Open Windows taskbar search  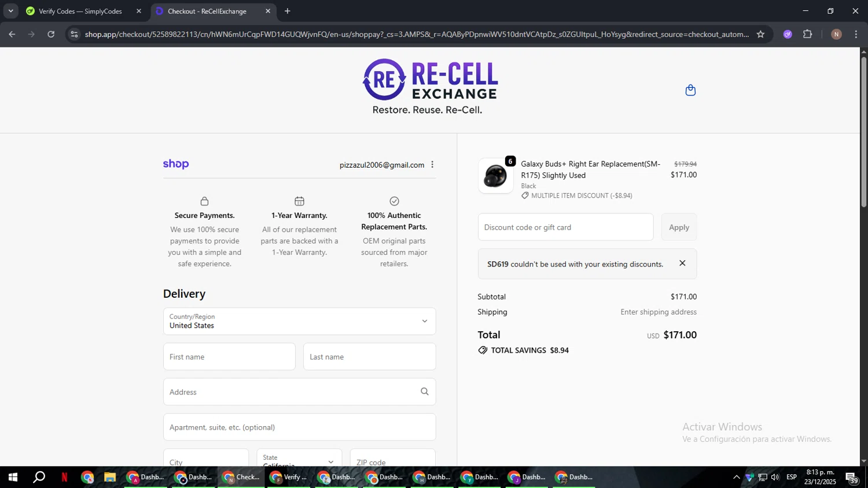point(39,477)
